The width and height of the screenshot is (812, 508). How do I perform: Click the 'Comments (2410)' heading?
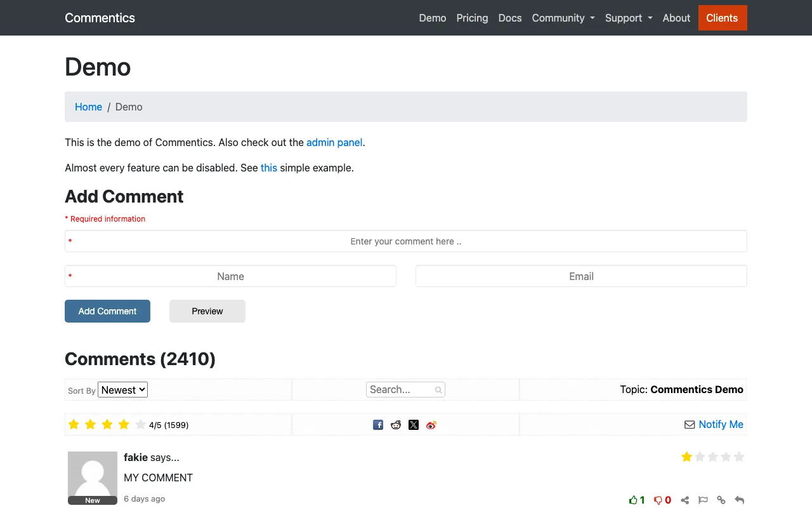pos(140,359)
